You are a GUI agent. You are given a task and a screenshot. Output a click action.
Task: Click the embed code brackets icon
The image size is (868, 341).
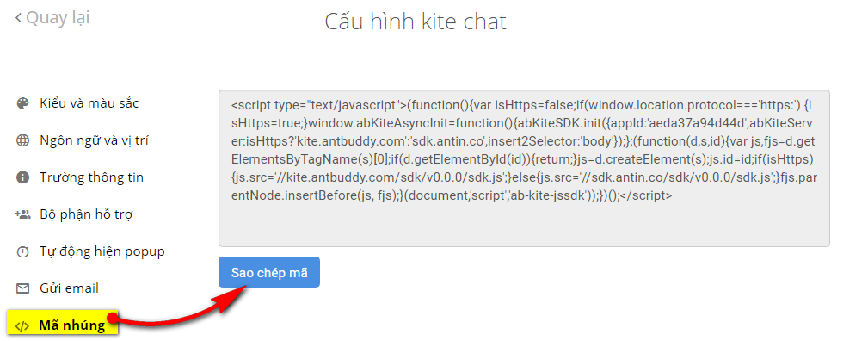coord(22,325)
